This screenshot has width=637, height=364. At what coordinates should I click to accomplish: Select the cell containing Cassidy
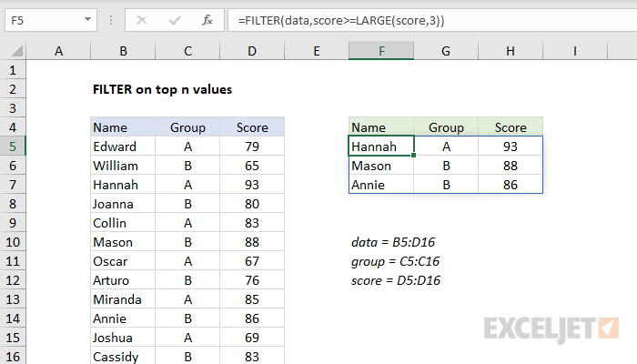tap(123, 356)
